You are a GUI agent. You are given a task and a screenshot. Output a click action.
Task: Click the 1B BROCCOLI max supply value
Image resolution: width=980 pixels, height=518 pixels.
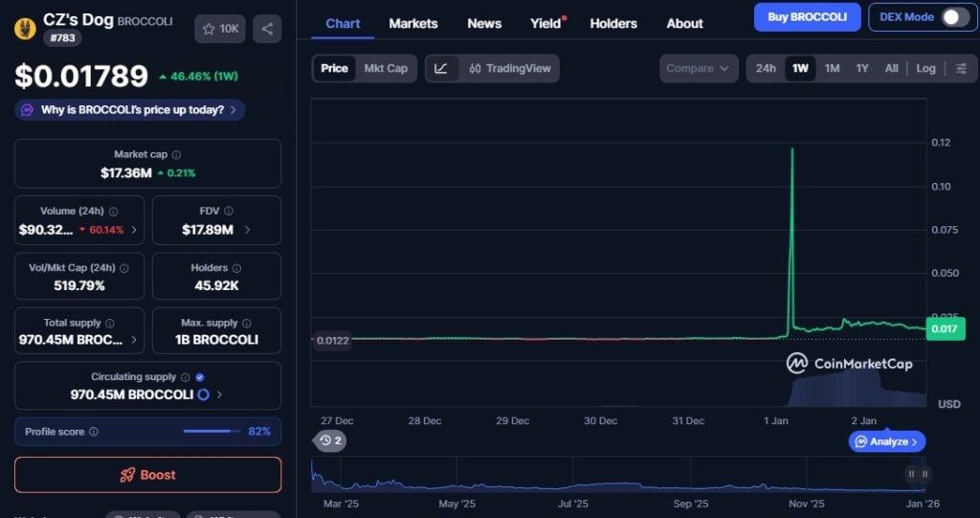(x=216, y=340)
